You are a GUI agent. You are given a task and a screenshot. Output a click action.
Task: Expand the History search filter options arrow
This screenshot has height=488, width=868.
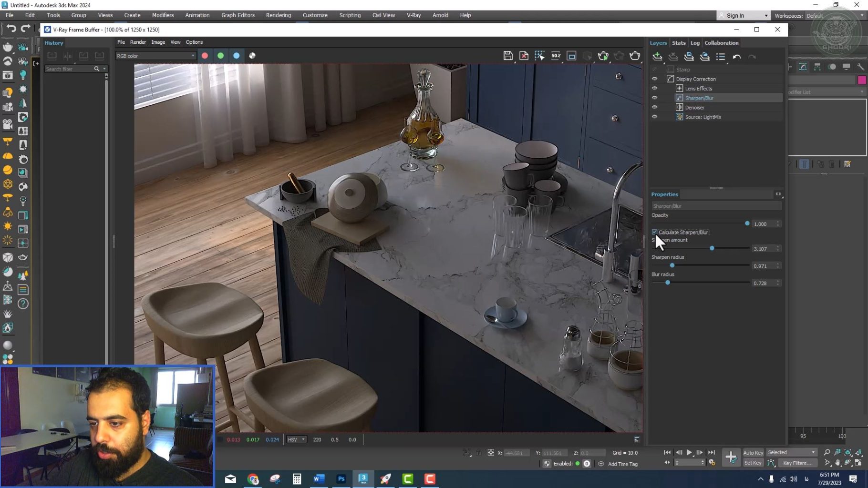pos(104,69)
